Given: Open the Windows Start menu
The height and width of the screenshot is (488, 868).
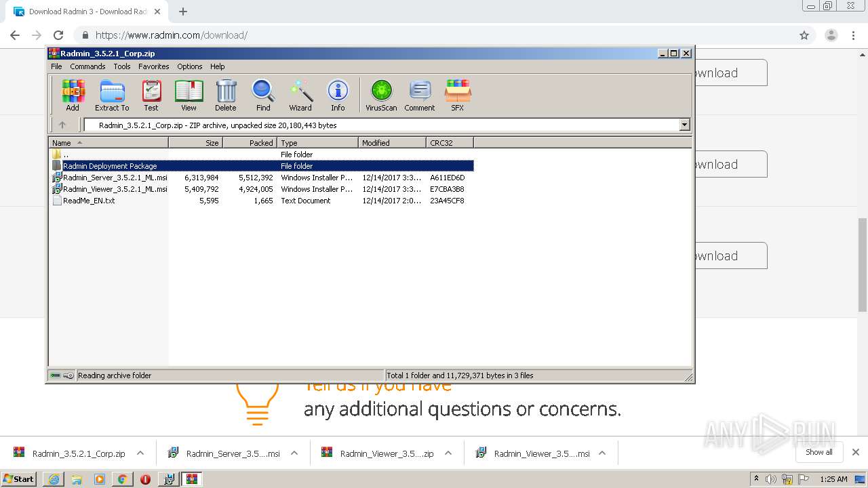Looking at the screenshot, I should pos(19,479).
